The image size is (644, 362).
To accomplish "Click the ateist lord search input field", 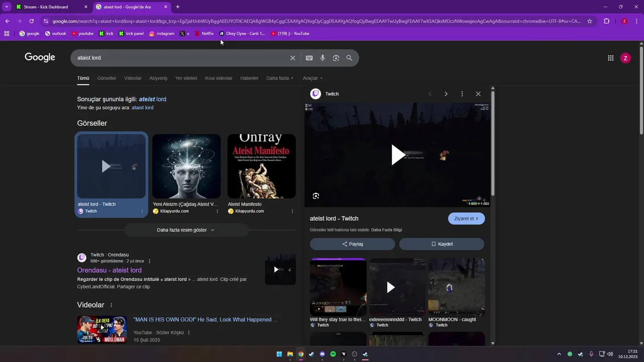I will (x=181, y=58).
